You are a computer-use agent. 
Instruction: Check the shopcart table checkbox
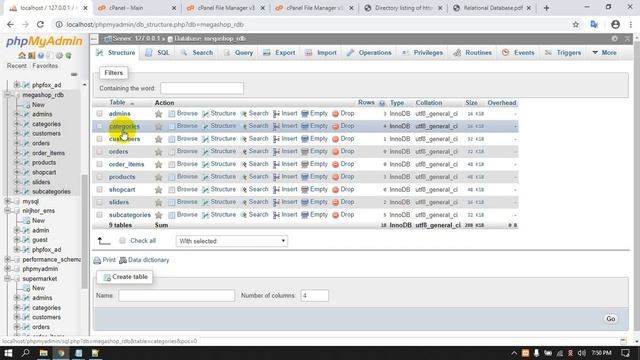coord(100,189)
